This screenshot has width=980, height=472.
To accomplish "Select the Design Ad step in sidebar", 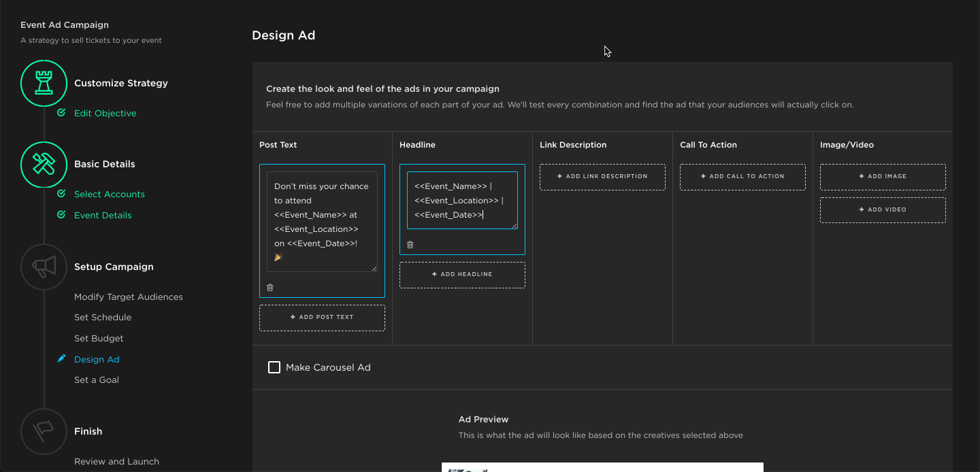I will point(97,359).
